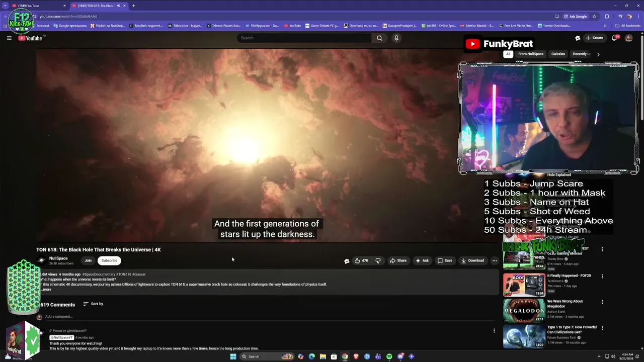This screenshot has width=644, height=362.
Task: Open the FileHippo.com bookmark
Action: tap(262, 26)
